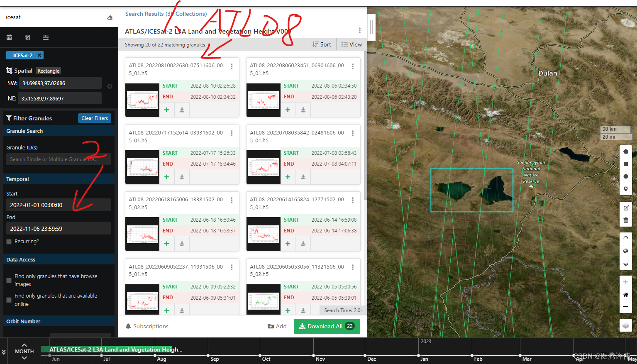Go back to Search Results collections

coord(166,14)
